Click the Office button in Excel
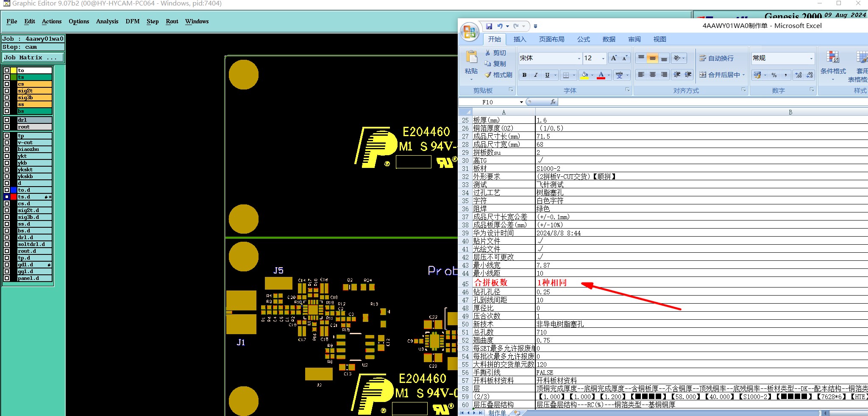 [470, 32]
